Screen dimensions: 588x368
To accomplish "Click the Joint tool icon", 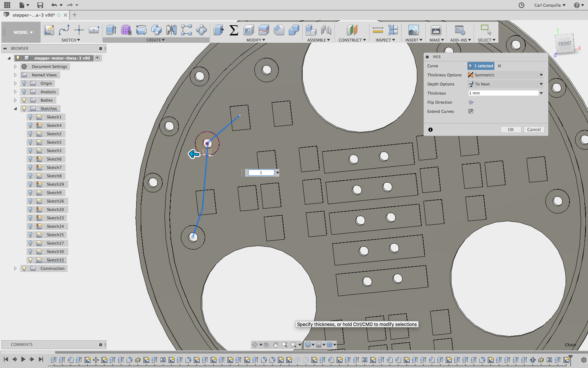I will click(x=326, y=30).
